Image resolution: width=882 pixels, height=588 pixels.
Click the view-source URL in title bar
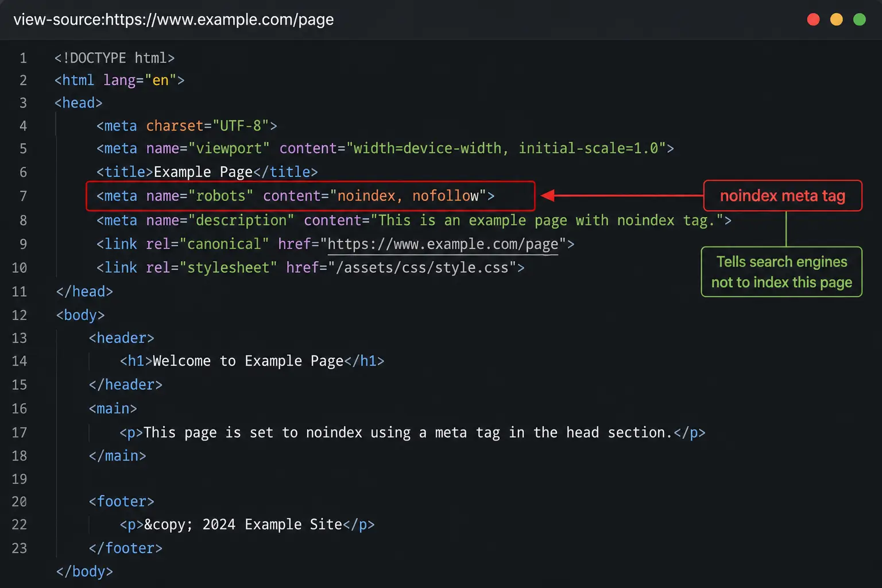[x=173, y=20]
